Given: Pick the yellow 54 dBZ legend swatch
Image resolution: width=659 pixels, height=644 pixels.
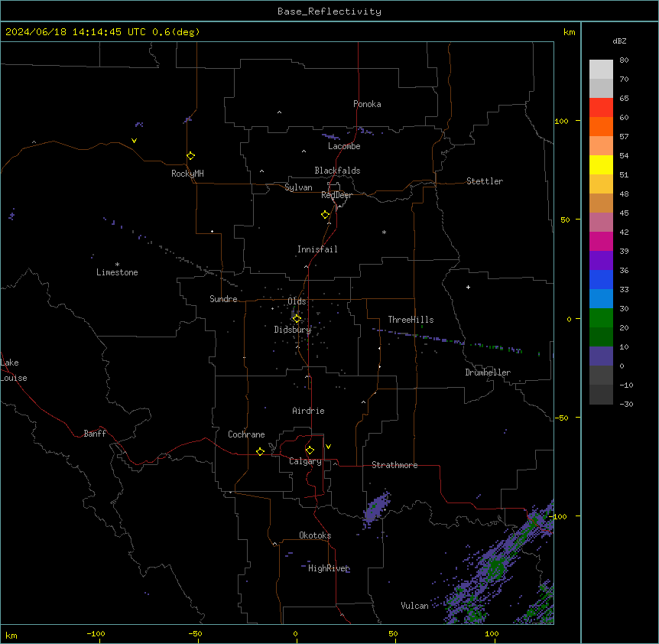Looking at the screenshot, I should coord(601,164).
